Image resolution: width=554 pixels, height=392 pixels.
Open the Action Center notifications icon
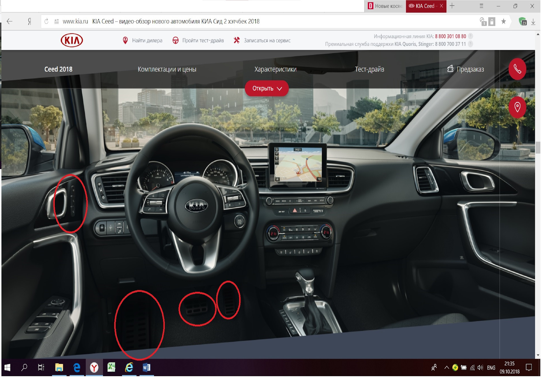(x=529, y=367)
